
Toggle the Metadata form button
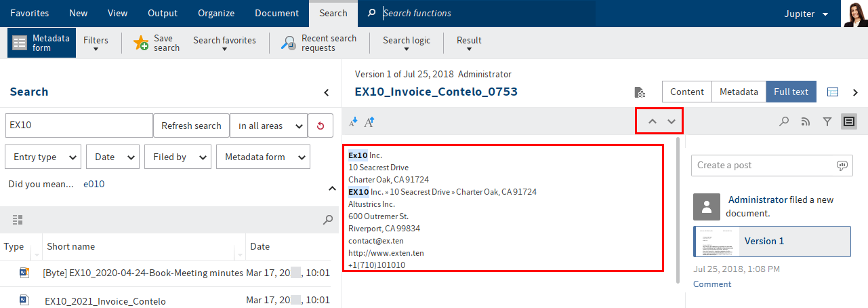click(42, 43)
